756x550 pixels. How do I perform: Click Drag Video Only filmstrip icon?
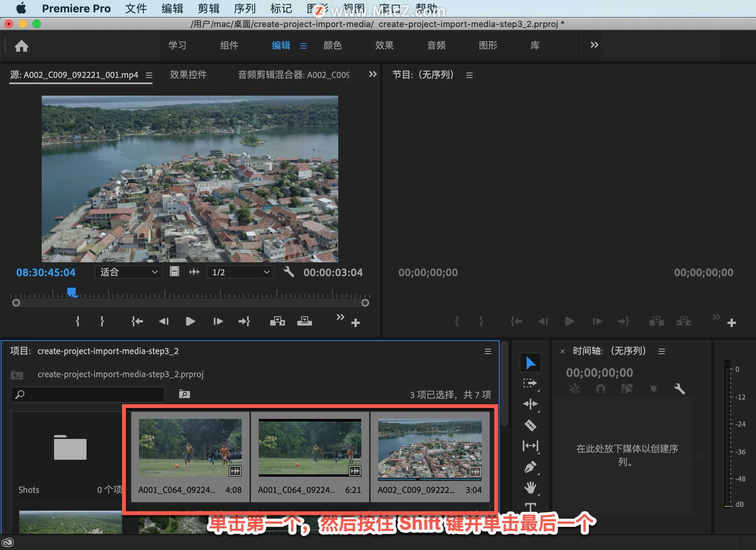coord(174,271)
